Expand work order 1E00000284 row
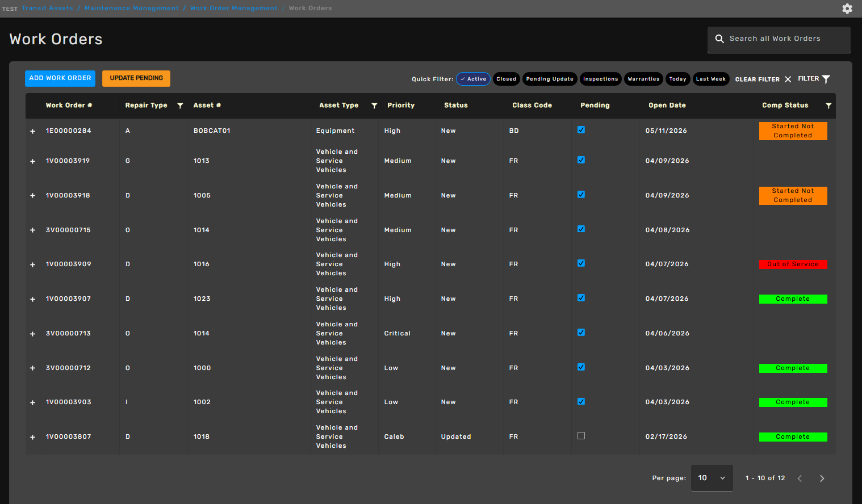The width and height of the screenshot is (862, 504). (x=32, y=131)
